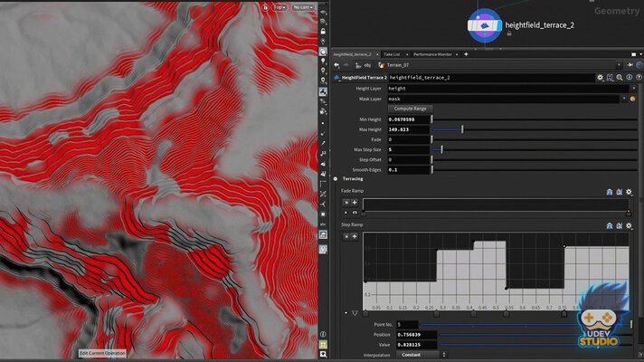The height and width of the screenshot is (362, 644).
Task: Click the viewport lock icon beside Top menu
Action: pos(264,7)
